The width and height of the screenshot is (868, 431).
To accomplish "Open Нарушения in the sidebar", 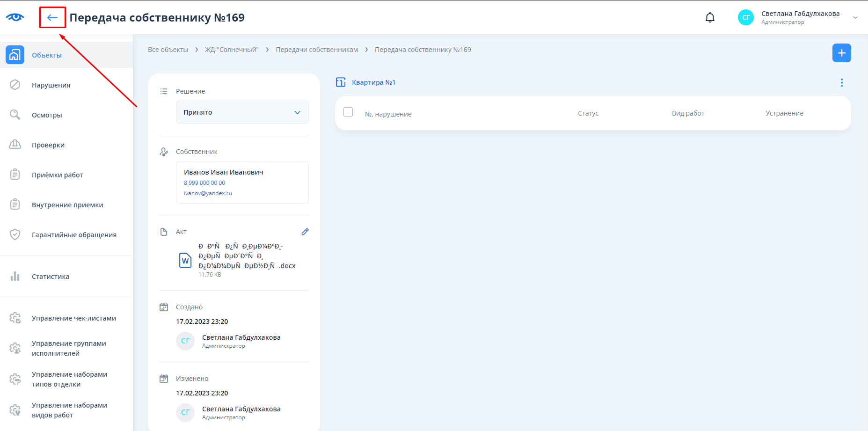I will coord(51,85).
